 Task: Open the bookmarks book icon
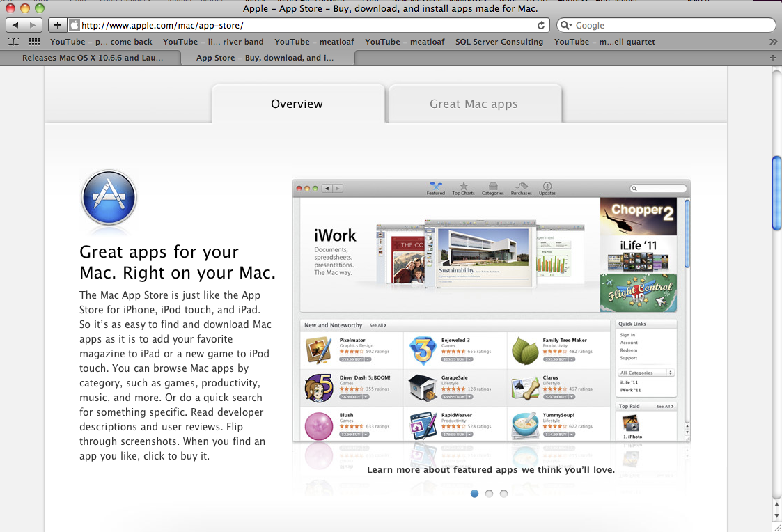click(14, 42)
